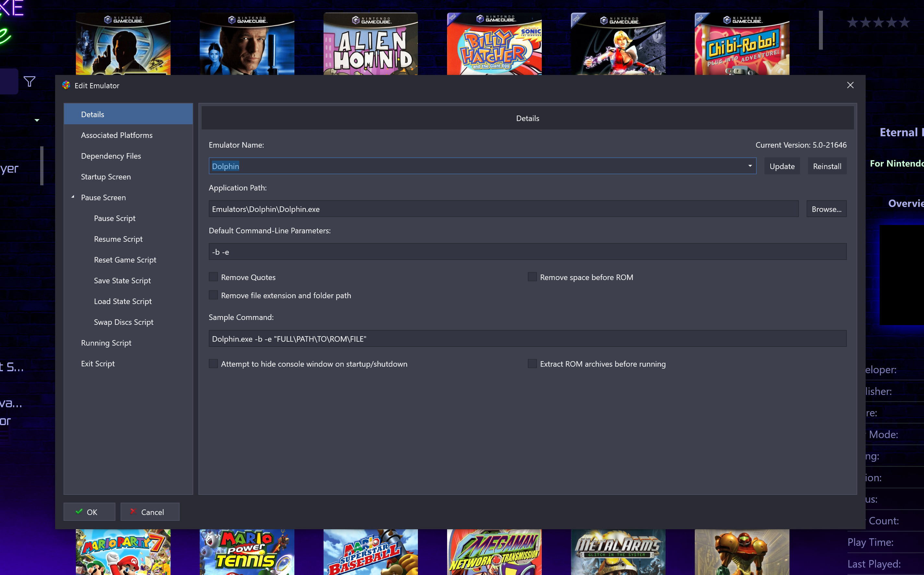Screen dimensions: 924x575
Task: Confirm with the OK button
Action: click(x=89, y=511)
